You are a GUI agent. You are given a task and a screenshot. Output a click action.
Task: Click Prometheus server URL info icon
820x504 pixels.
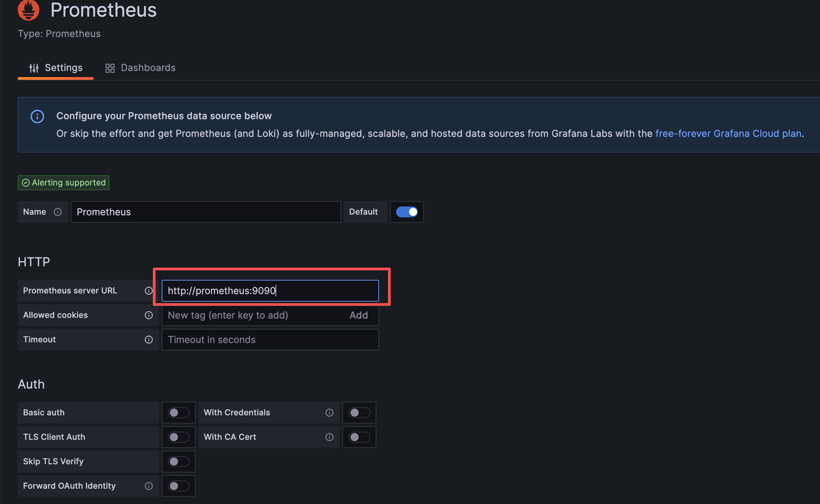tap(148, 291)
